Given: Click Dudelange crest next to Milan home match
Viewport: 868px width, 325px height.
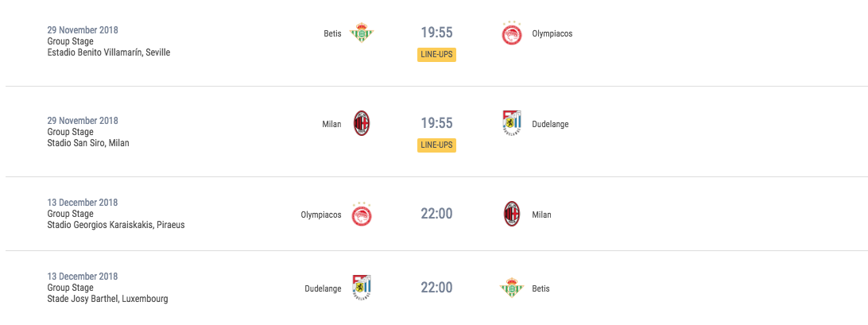Looking at the screenshot, I should tap(512, 124).
